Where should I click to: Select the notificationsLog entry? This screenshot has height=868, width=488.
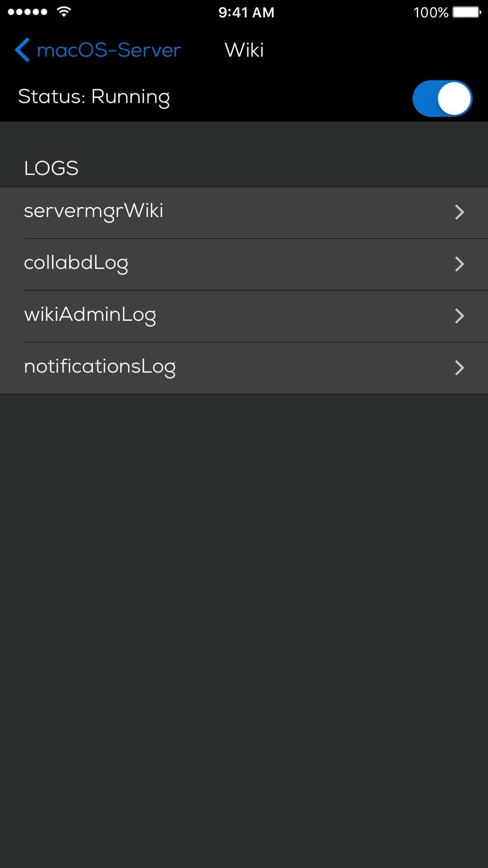pos(100,367)
